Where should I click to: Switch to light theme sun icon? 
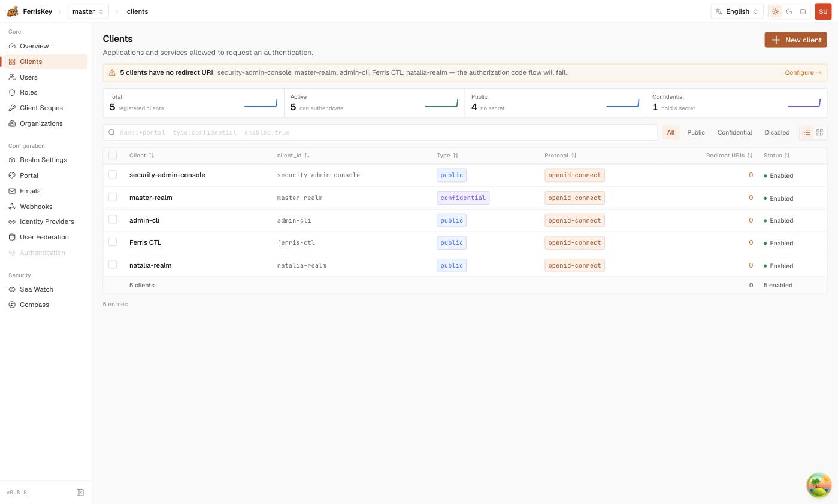pyautogui.click(x=776, y=11)
